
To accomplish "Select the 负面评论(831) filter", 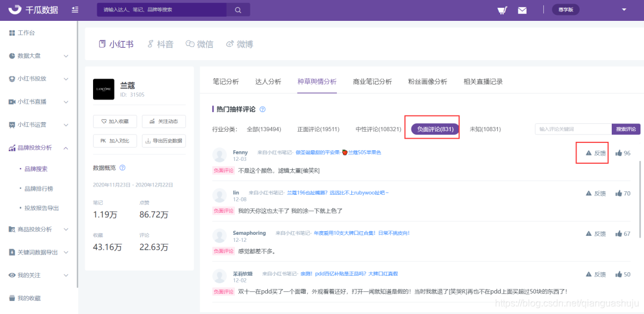I will 435,129.
